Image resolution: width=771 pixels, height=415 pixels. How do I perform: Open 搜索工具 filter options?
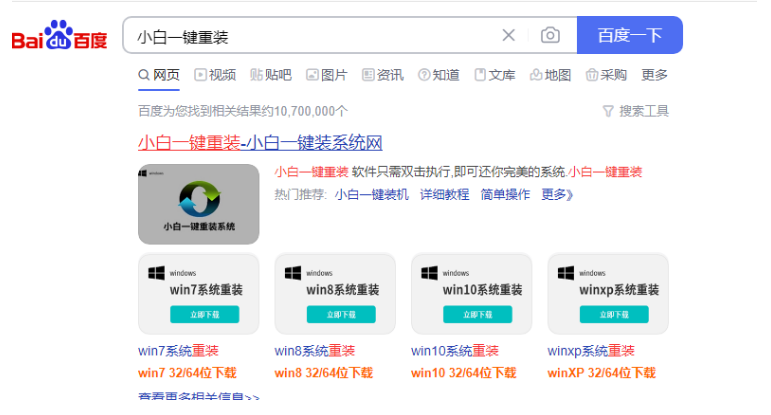click(x=636, y=111)
